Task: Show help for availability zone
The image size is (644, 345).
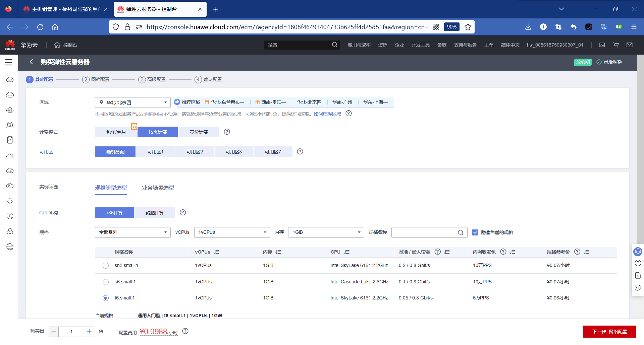Action: [x=300, y=151]
